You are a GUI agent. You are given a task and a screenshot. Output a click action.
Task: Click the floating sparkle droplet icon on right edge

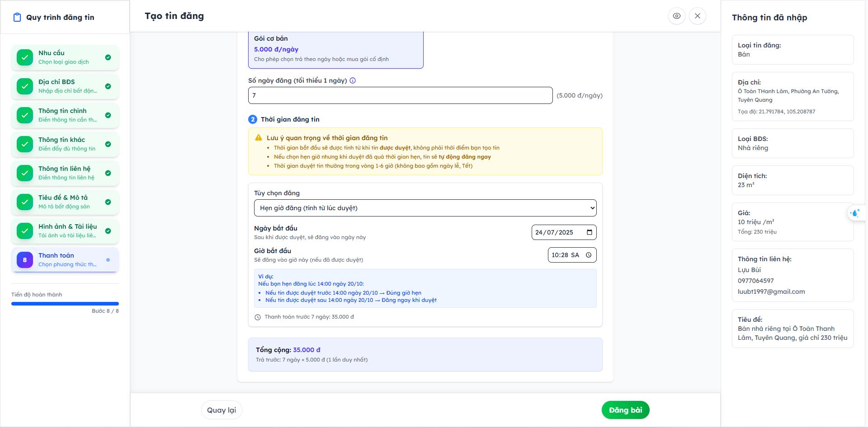coord(855,213)
